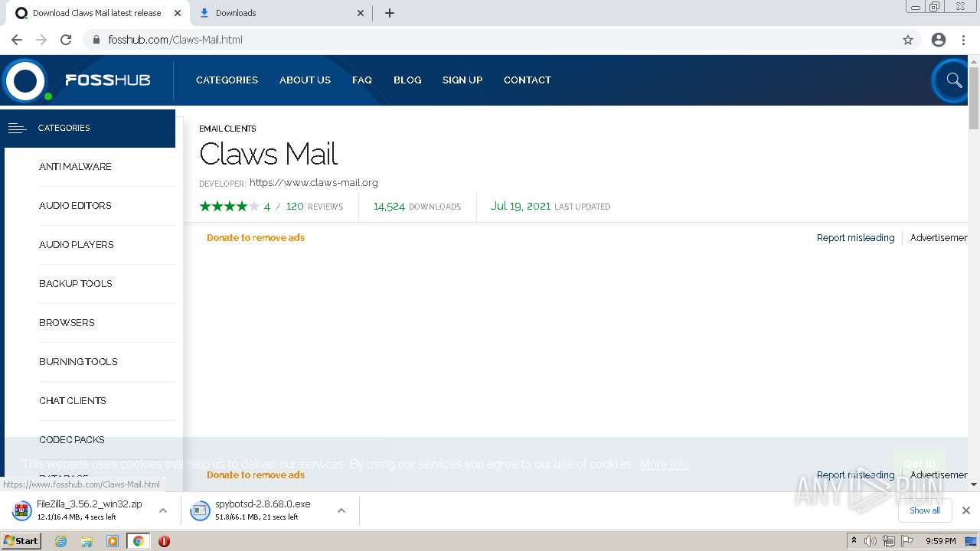980x551 pixels.
Task: Open the claws-mail.org developer link
Action: click(x=314, y=182)
